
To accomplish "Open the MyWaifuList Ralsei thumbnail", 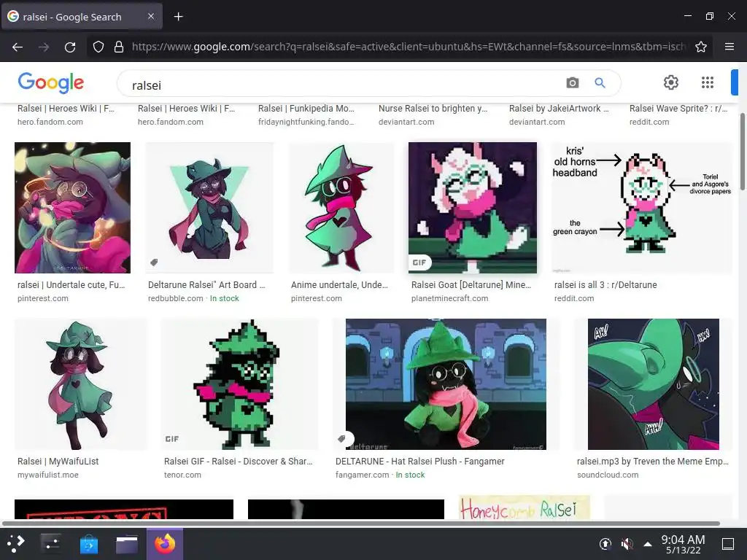I will click(80, 384).
